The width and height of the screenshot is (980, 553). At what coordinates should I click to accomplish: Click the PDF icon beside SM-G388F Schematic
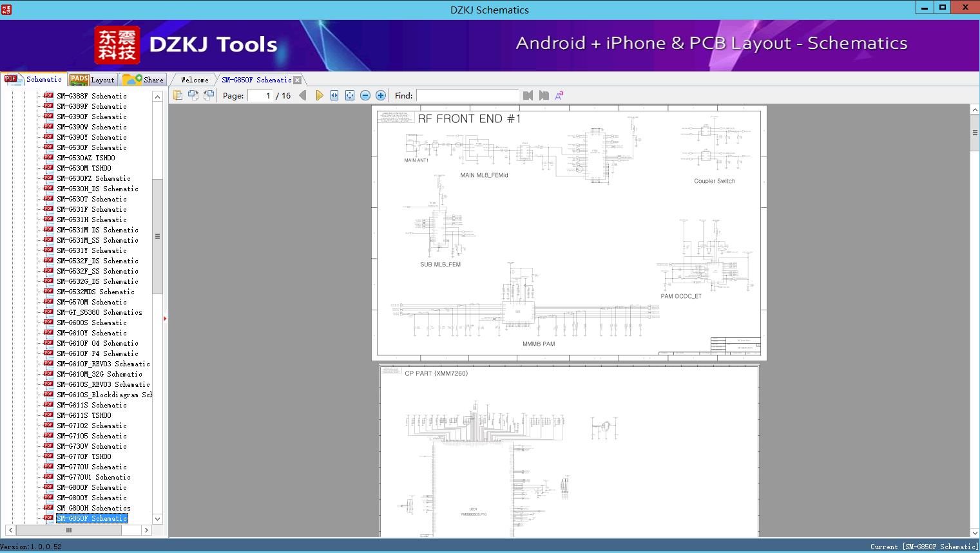coord(48,96)
